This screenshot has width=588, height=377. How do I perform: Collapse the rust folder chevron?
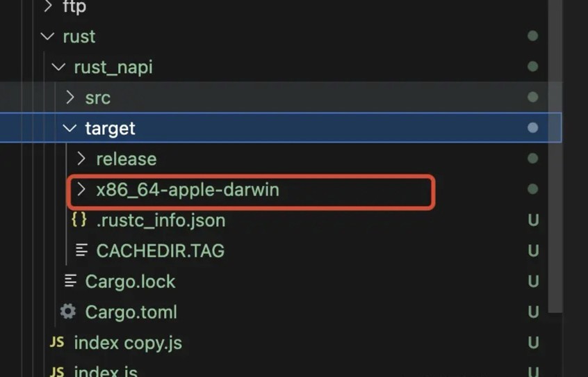coord(47,36)
